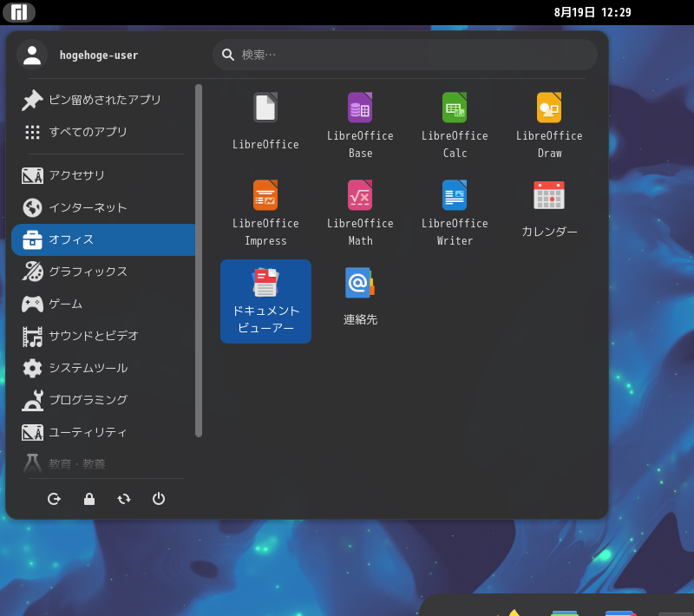Open LibreOffice Impress
Image resolution: width=694 pixels, height=616 pixels.
click(x=265, y=213)
